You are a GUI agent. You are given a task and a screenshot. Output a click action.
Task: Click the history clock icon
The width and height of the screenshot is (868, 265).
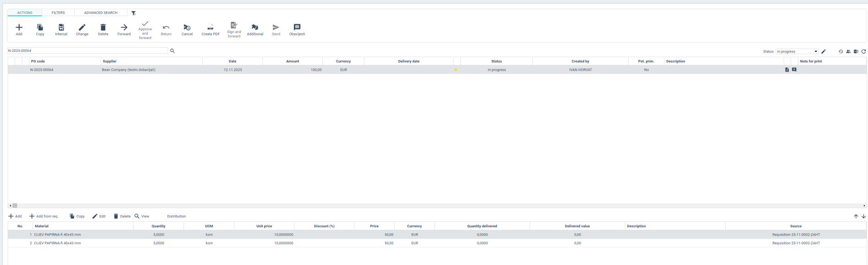coord(841,52)
